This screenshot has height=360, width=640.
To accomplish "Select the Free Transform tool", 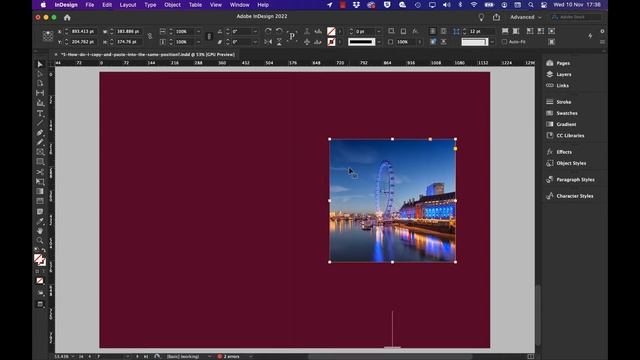I will click(40, 182).
